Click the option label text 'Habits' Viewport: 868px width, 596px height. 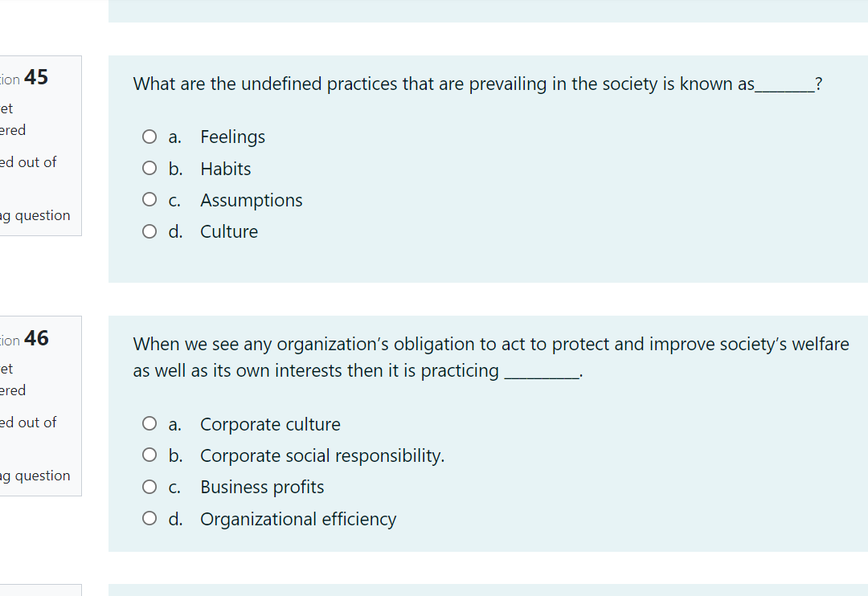point(225,169)
